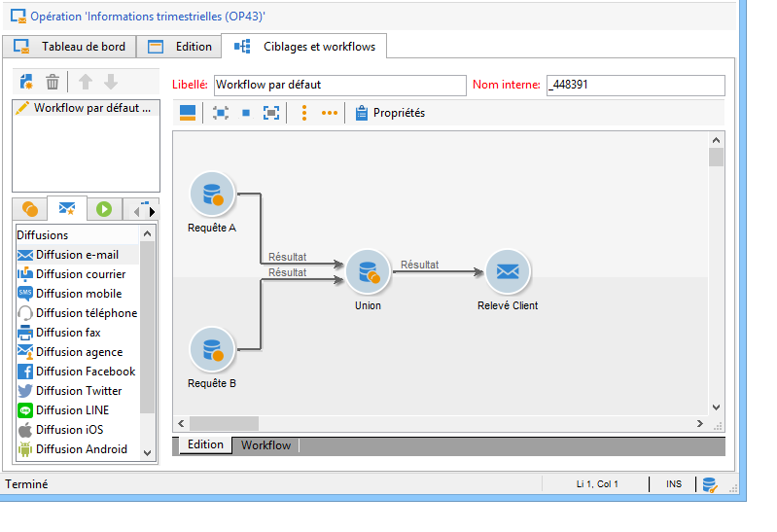
Task: Click the Libellé input field
Action: (340, 86)
